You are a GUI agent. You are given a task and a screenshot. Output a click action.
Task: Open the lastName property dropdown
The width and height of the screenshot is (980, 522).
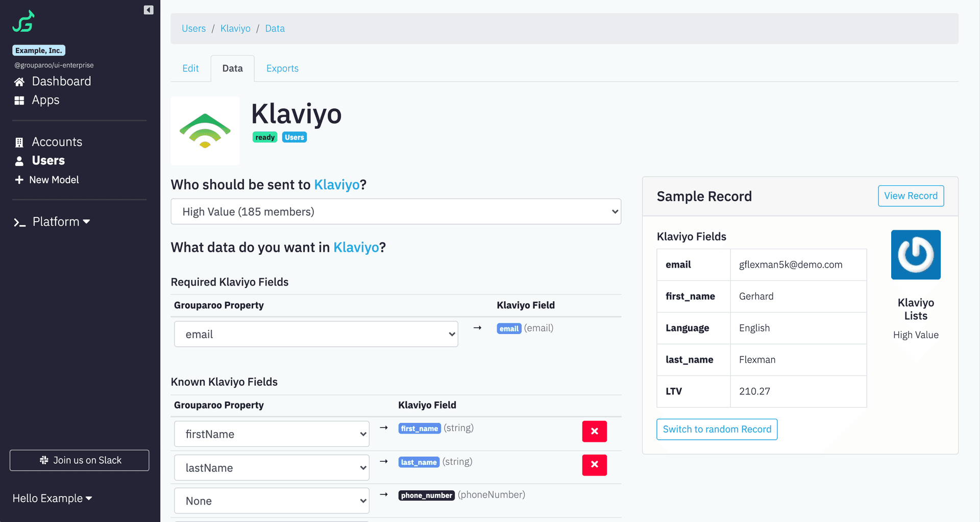point(272,468)
